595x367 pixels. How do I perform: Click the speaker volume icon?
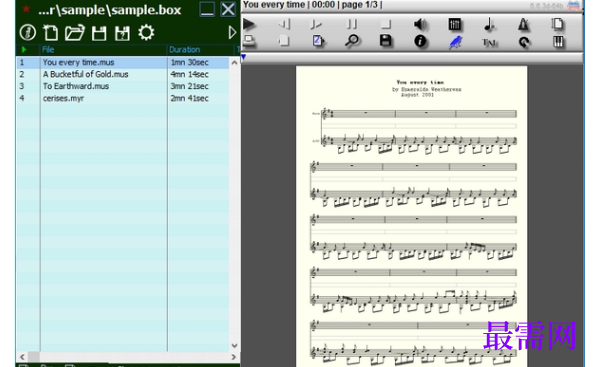pos(420,25)
